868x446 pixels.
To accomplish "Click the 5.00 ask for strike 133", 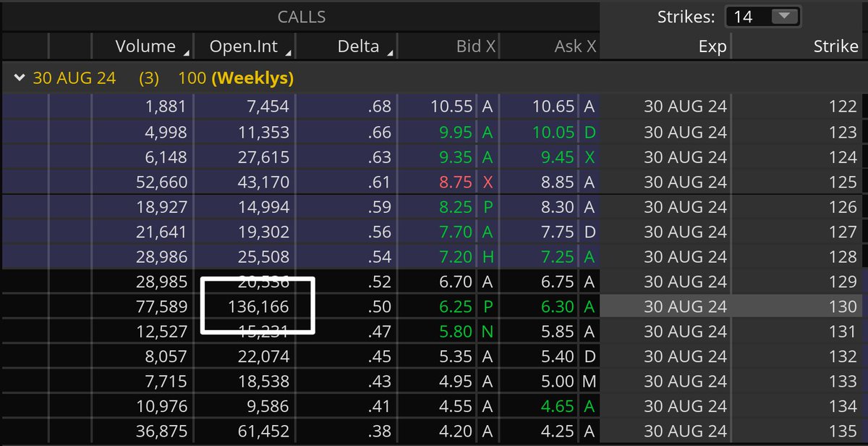I will click(x=557, y=382).
